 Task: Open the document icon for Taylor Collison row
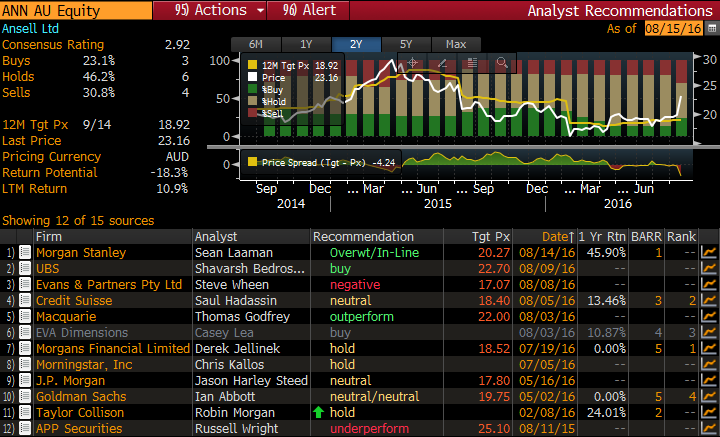[25, 412]
